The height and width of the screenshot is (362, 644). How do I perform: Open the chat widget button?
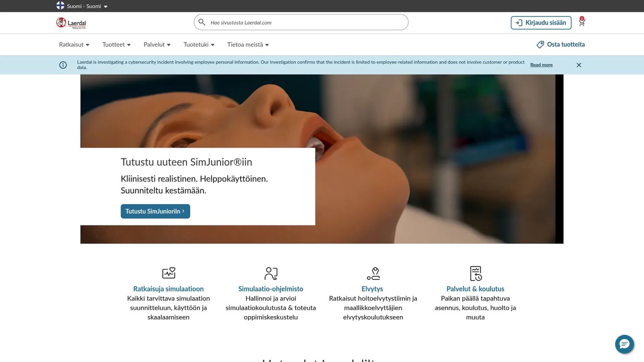(624, 344)
